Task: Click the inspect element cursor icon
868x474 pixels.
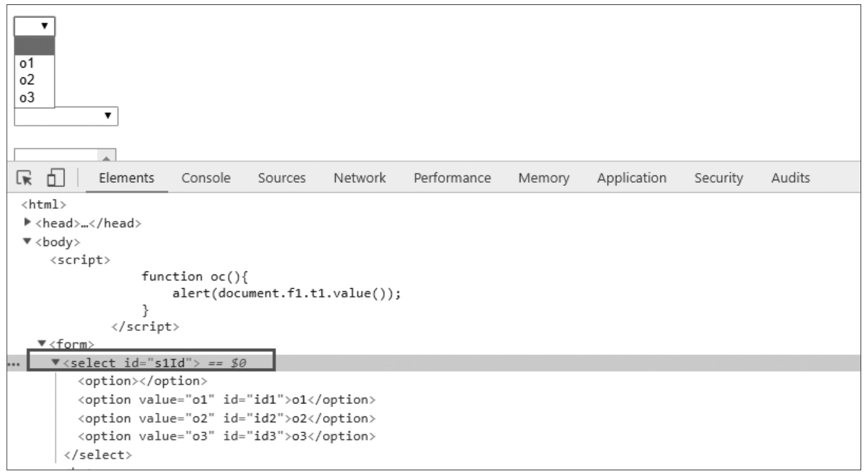Action: coord(25,178)
